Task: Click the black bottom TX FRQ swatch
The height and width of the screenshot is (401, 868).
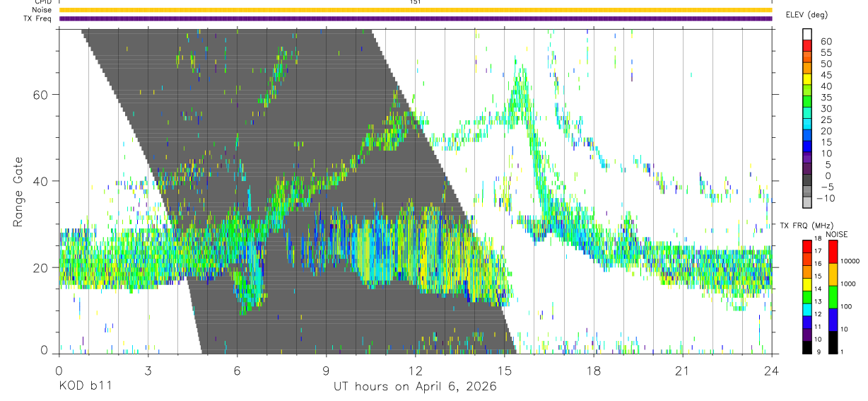Action: pyautogui.click(x=807, y=347)
